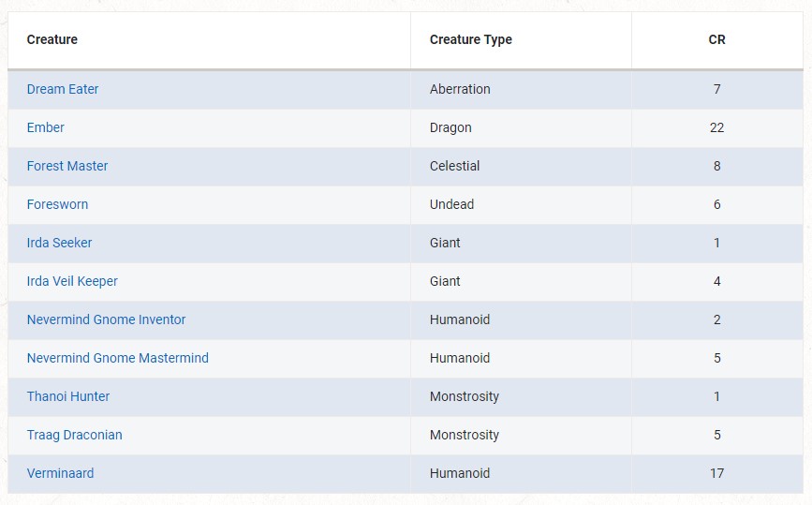Screen dimensions: 812x505
Task: Click the Ember creature link
Action: pos(46,127)
